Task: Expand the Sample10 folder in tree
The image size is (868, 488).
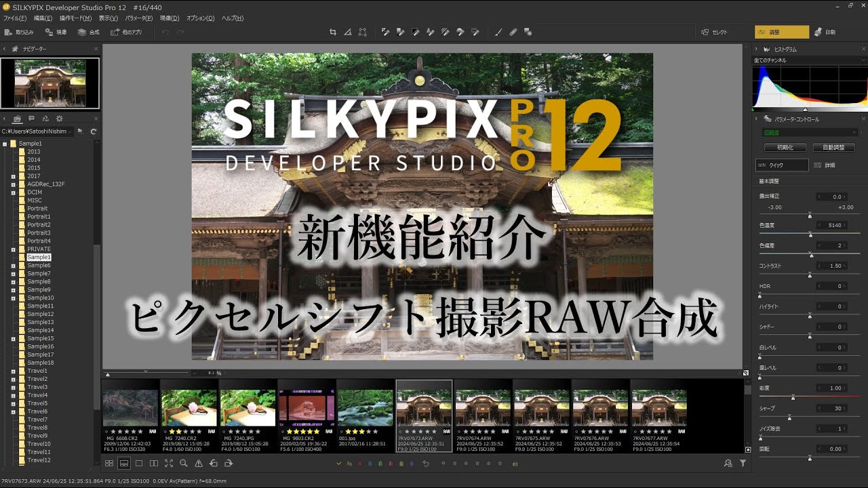Action: tap(13, 298)
